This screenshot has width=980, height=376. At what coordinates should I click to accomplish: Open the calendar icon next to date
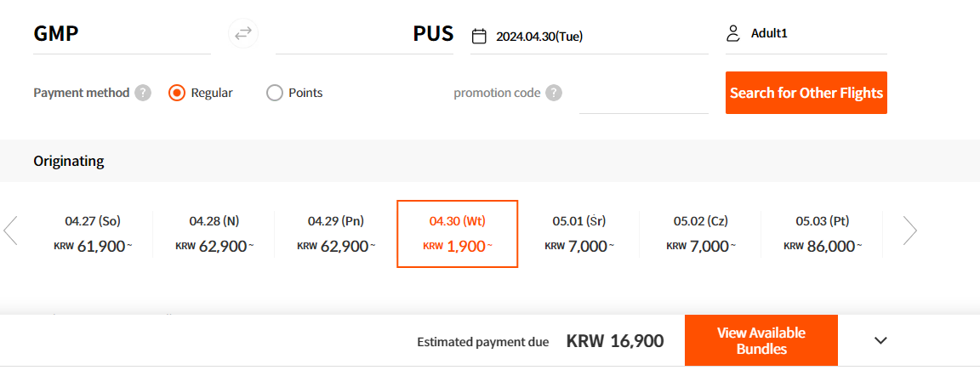(479, 37)
